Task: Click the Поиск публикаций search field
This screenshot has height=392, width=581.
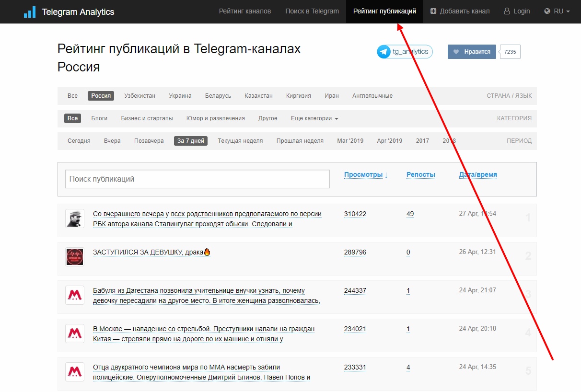Action: coord(197,179)
